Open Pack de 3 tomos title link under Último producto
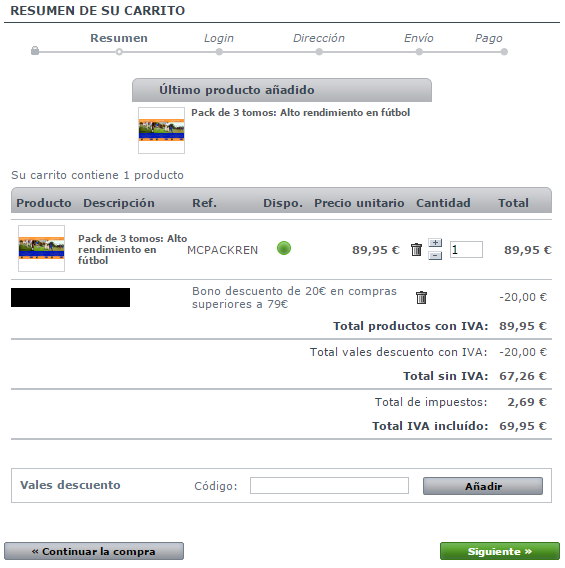Screen dimensions: 565x568 pyautogui.click(x=301, y=113)
